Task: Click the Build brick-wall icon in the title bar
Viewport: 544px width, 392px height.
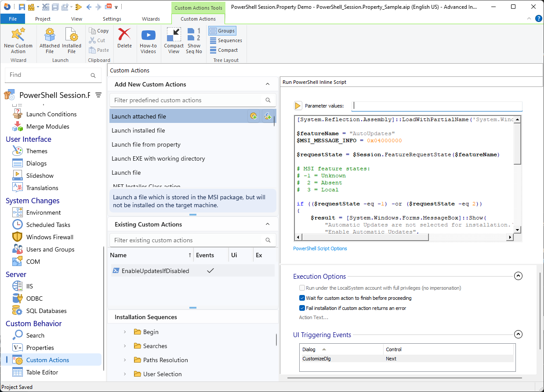Action: click(x=32, y=7)
